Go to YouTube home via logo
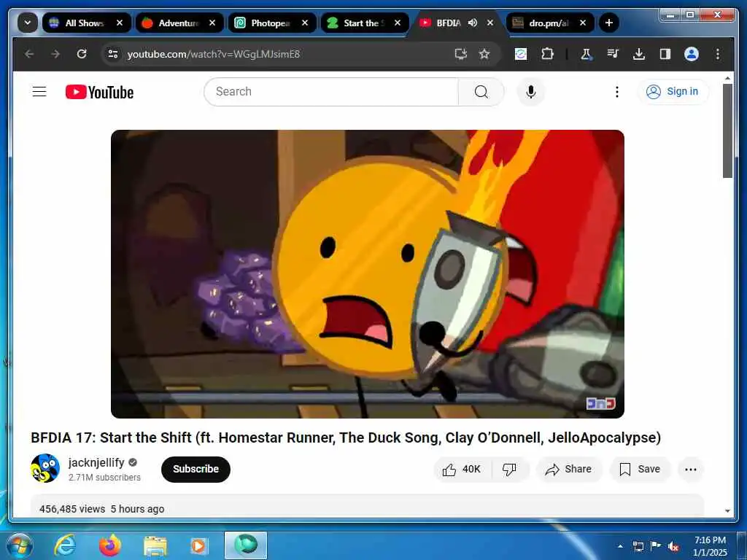 tap(99, 92)
